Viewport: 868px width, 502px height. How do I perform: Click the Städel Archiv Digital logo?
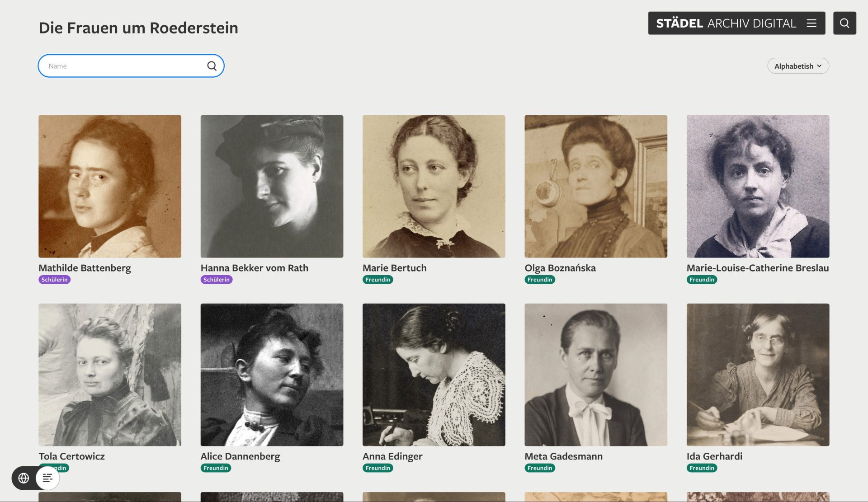(x=726, y=23)
